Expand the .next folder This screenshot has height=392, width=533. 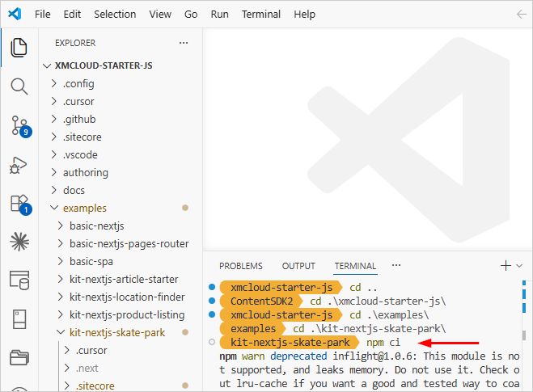coord(121,368)
